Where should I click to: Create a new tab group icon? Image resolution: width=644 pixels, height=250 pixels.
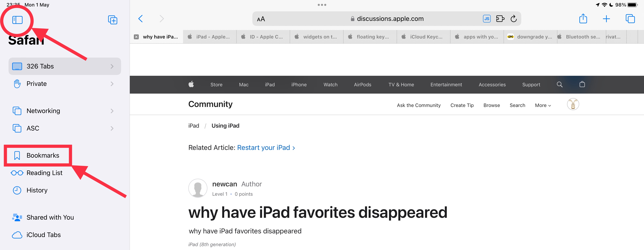[113, 20]
